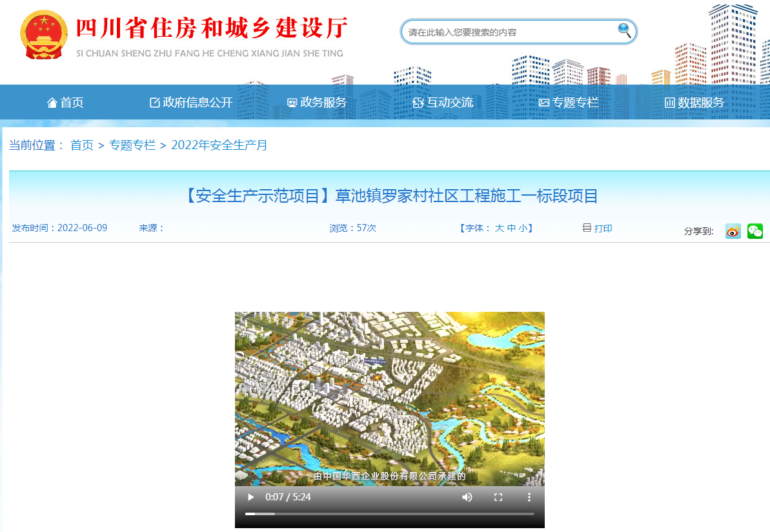Image resolution: width=770 pixels, height=532 pixels.
Task: Click the search magnifier icon
Action: [624, 30]
